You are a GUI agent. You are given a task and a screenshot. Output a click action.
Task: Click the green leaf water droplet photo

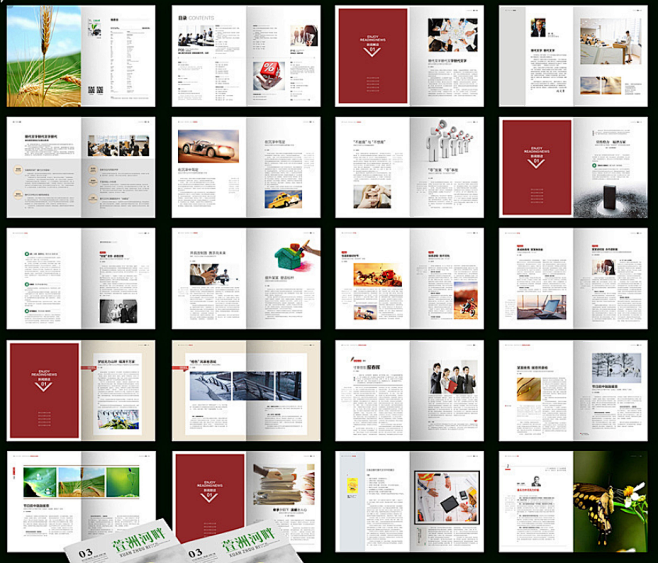pos(39,482)
